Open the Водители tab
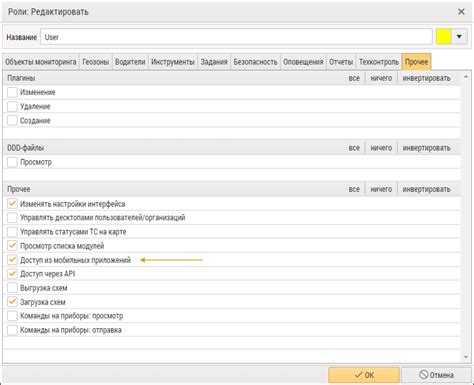Image resolution: width=474 pixels, height=385 pixels. coord(130,62)
